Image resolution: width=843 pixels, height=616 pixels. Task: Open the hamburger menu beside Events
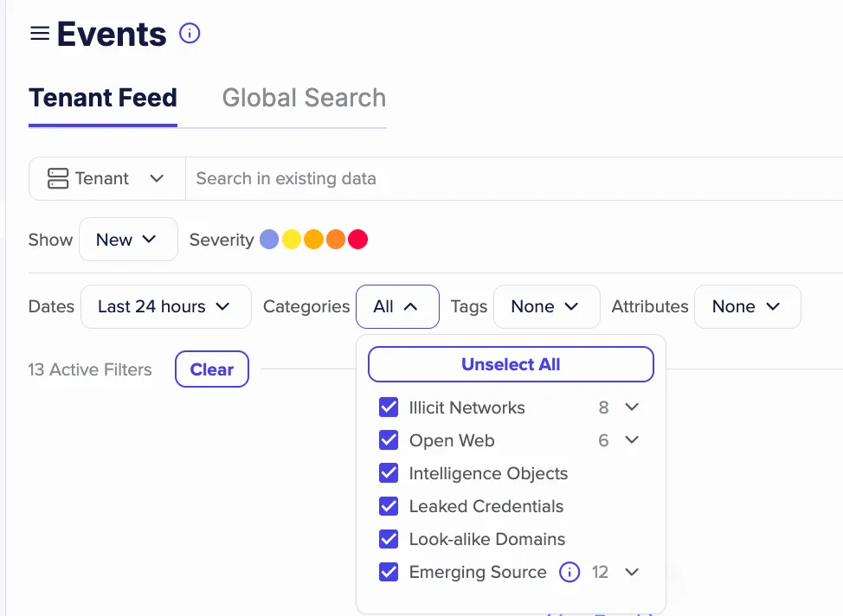tap(39, 34)
